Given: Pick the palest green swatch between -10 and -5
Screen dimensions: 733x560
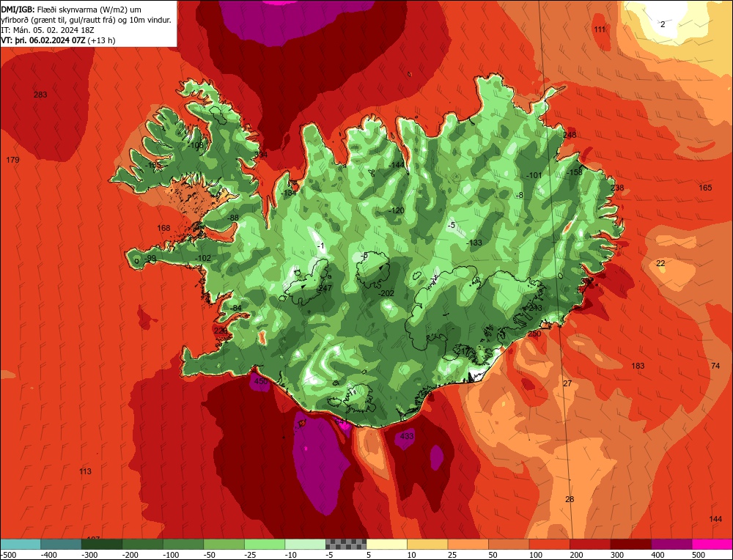Looking at the screenshot, I should [305, 544].
